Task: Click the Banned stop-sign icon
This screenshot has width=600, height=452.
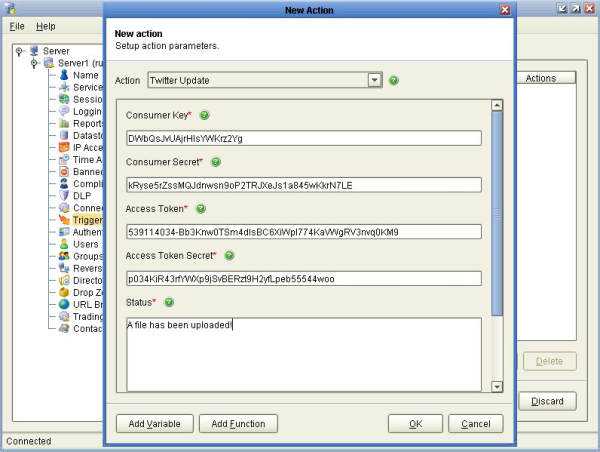Action: coord(64,171)
